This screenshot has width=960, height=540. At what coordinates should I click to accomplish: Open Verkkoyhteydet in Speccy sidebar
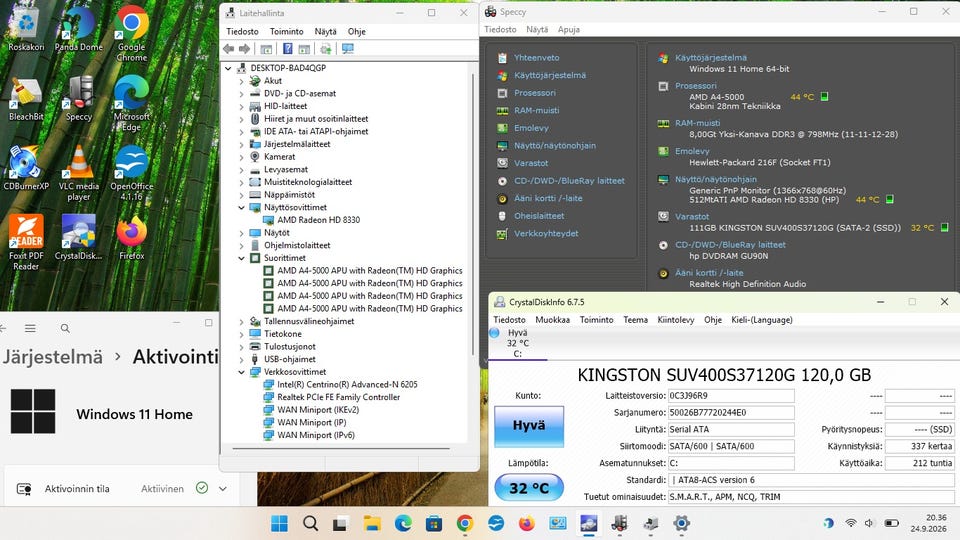(x=546, y=234)
